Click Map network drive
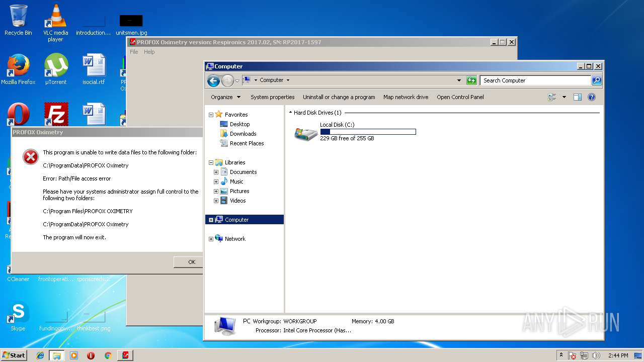 pyautogui.click(x=406, y=97)
